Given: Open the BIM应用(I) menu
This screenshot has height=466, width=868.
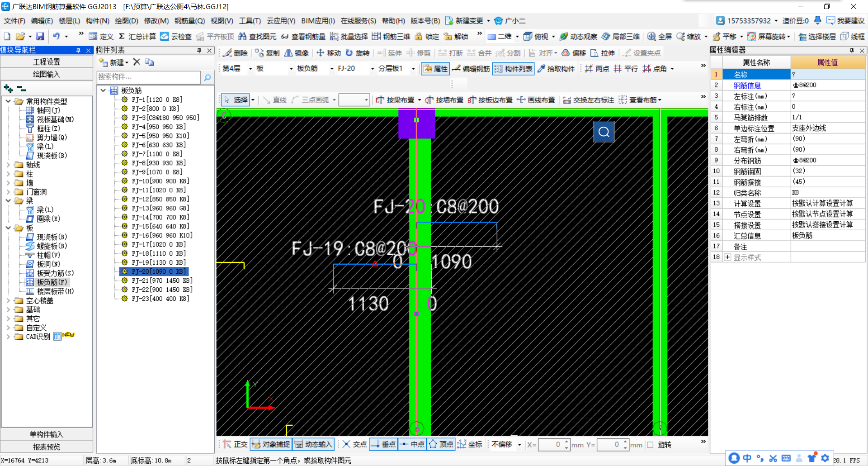Looking at the screenshot, I should point(318,21).
